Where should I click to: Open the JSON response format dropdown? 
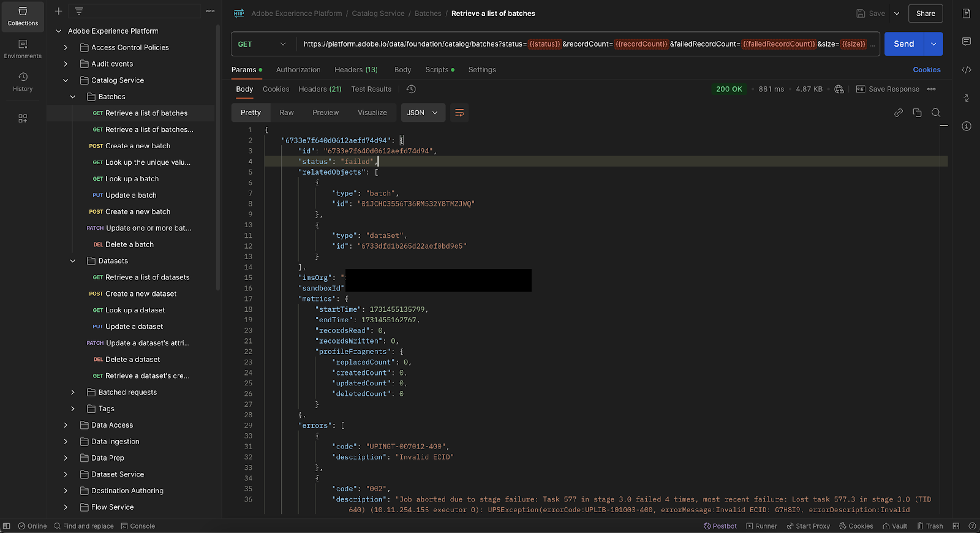pyautogui.click(x=423, y=113)
